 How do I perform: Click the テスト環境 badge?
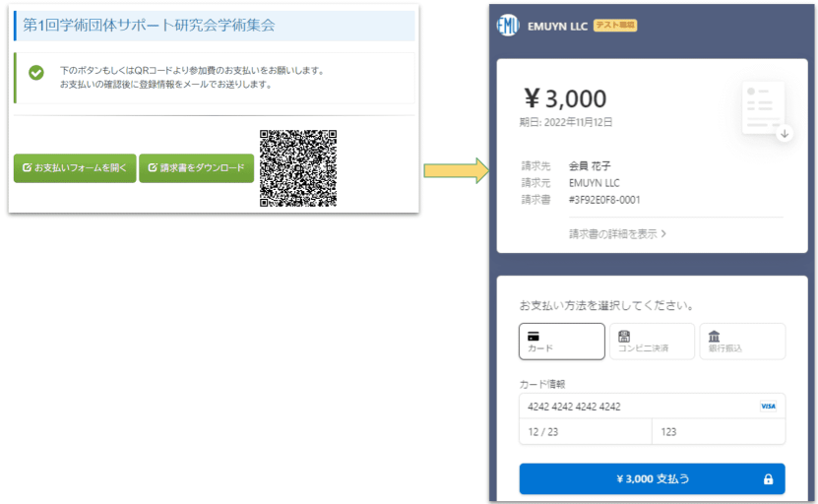pos(615,25)
